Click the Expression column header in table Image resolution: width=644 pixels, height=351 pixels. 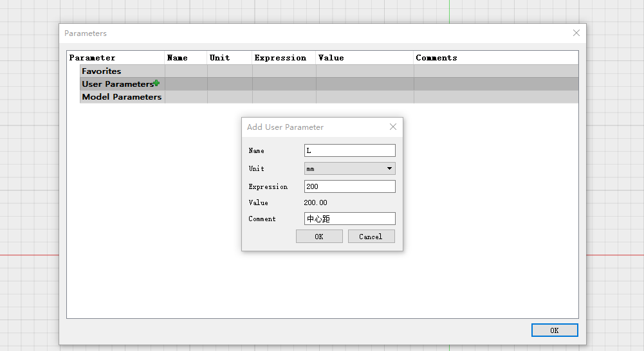284,58
